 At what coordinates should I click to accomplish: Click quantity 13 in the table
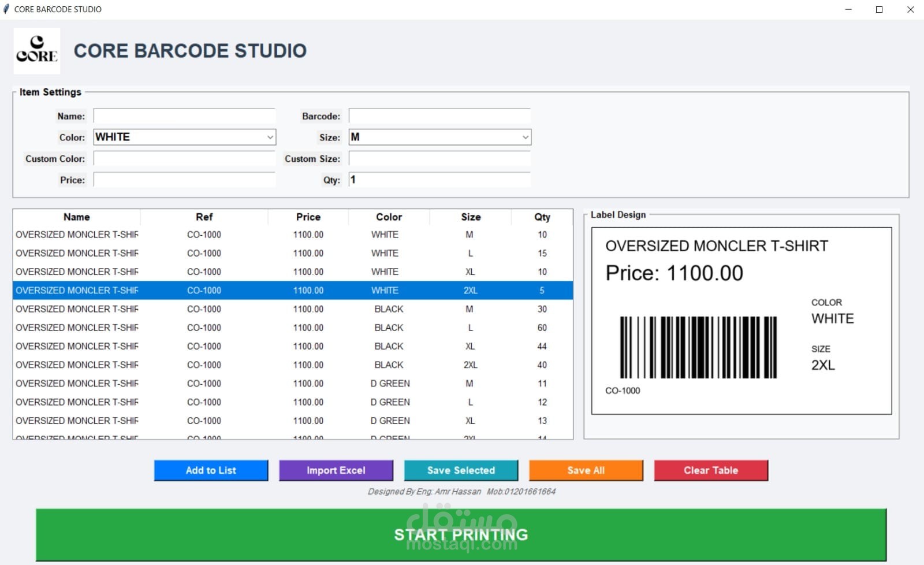coord(542,421)
